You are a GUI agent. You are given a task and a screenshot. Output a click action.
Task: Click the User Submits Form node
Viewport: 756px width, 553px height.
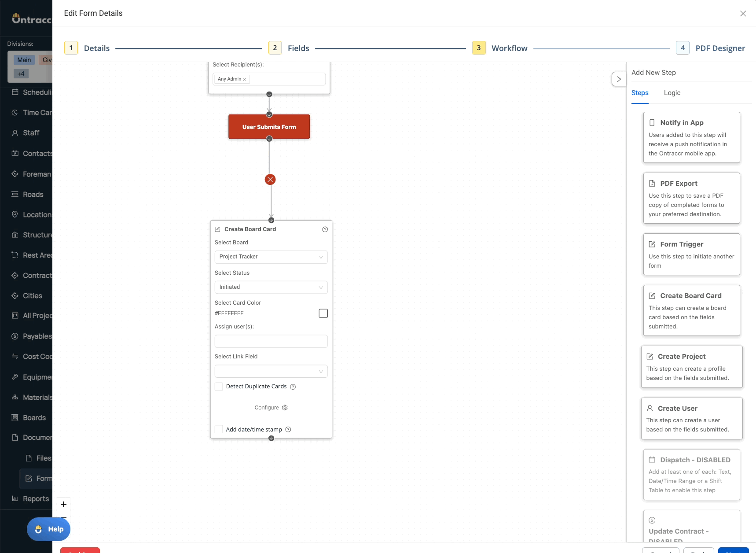pyautogui.click(x=269, y=127)
